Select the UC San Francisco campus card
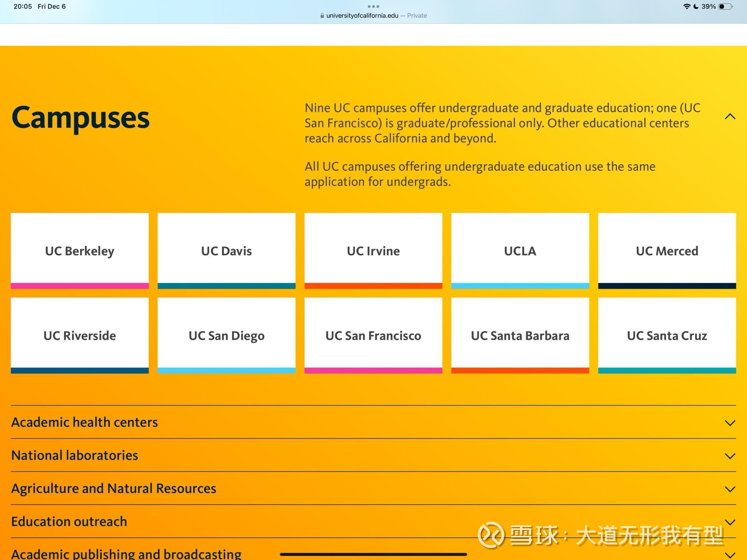The width and height of the screenshot is (747, 560). point(373,335)
